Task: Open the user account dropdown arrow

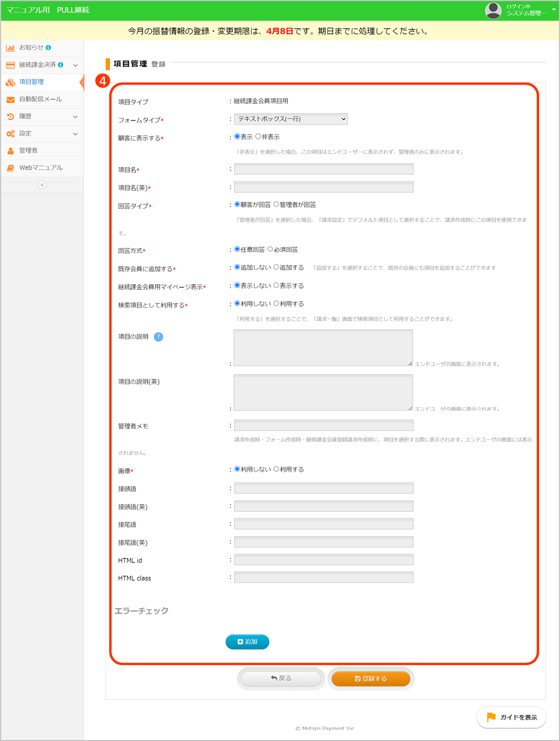Action: (554, 9)
